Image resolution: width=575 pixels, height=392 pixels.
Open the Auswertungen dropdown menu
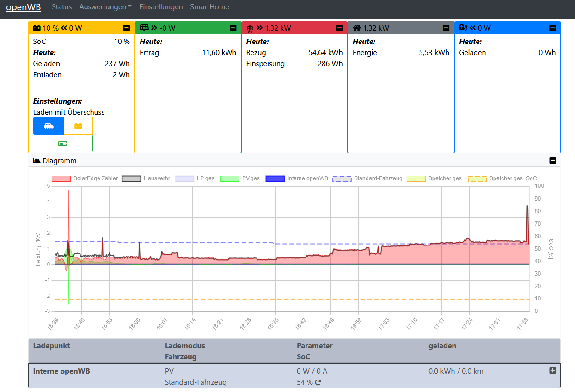click(105, 7)
